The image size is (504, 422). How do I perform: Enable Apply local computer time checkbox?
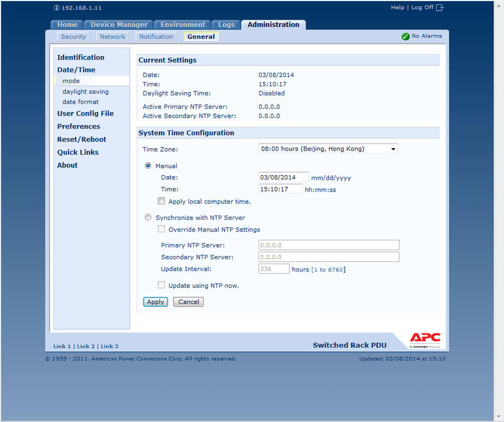(x=161, y=201)
